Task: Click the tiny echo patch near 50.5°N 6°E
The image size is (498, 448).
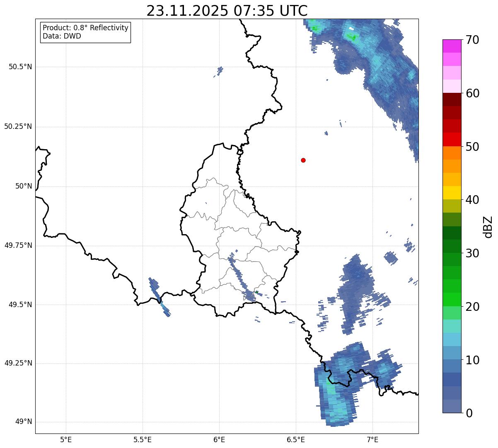Action: point(219,71)
